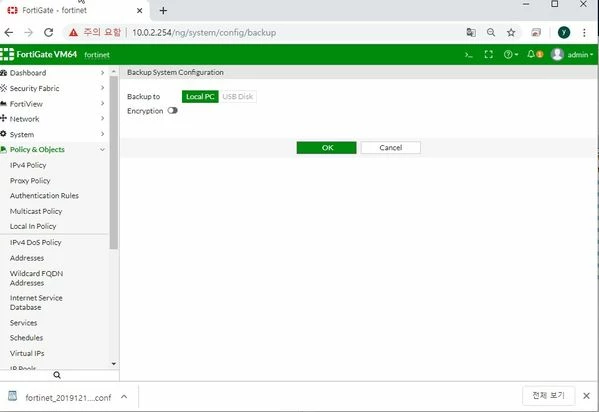This screenshot has height=412, width=599.
Task: Expand the download item options chevron
Action: click(x=124, y=397)
